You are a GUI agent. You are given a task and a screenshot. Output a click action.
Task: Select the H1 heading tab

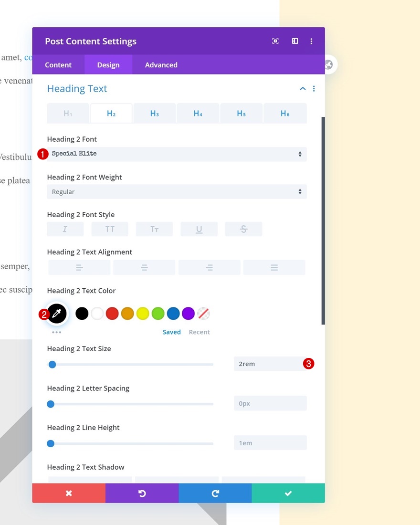tap(68, 114)
